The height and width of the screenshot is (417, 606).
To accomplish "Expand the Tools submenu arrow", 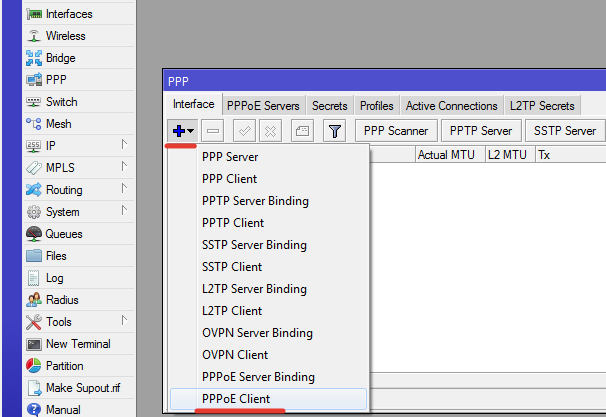I will [124, 320].
